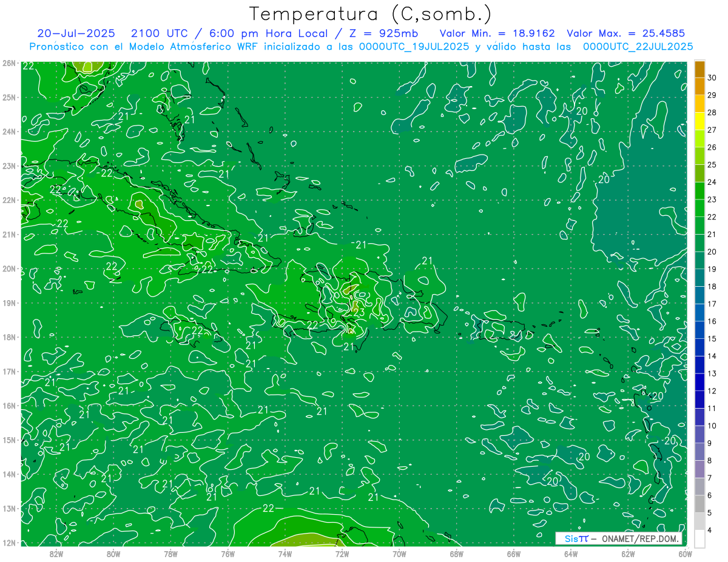This screenshot has height=562, width=728.
Task: Click the '70W' longitude axis label
Action: coord(399,554)
